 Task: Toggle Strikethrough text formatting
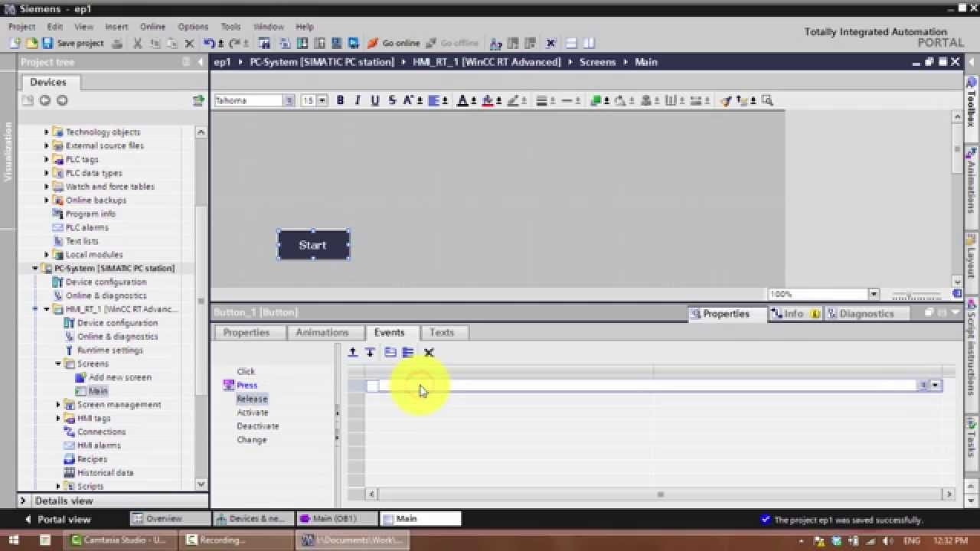point(392,100)
